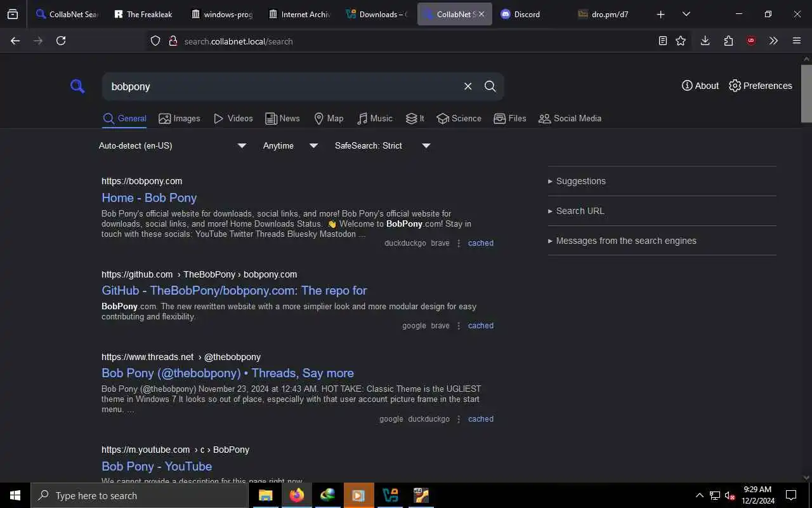Open Bob Pony Threads result link
This screenshot has width=812, height=508.
[228, 373]
